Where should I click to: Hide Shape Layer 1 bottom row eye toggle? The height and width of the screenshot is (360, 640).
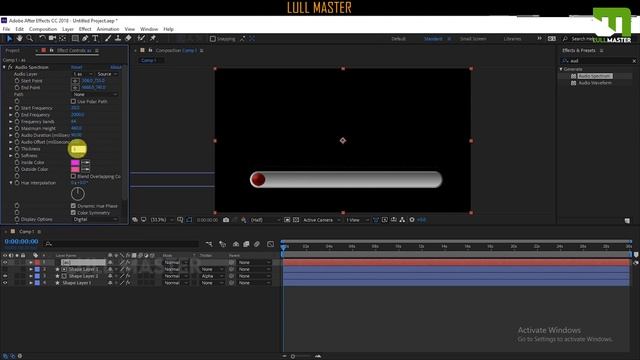coord(5,282)
